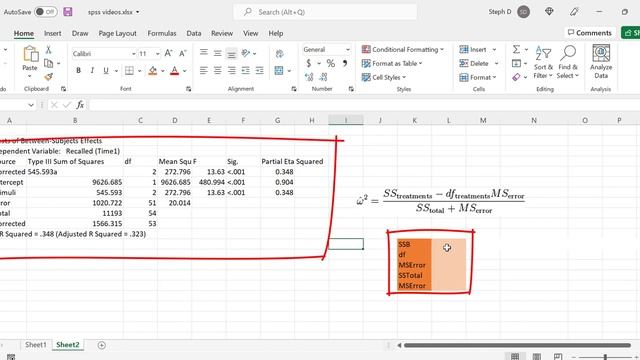Click the Clear eraser icon
Image resolution: width=640 pixels, height=360 pixels.
click(516, 77)
